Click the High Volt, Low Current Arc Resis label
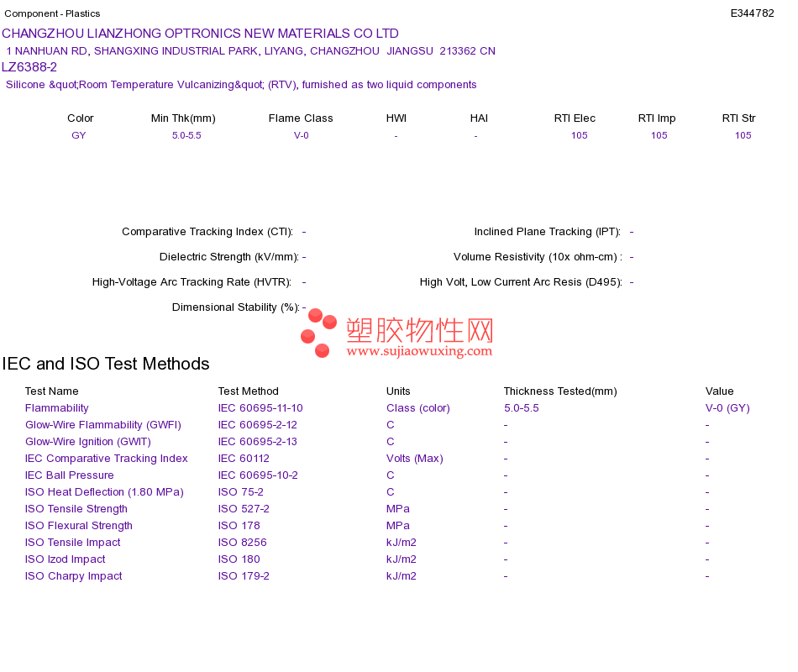The height and width of the screenshot is (672, 798). pos(521,282)
